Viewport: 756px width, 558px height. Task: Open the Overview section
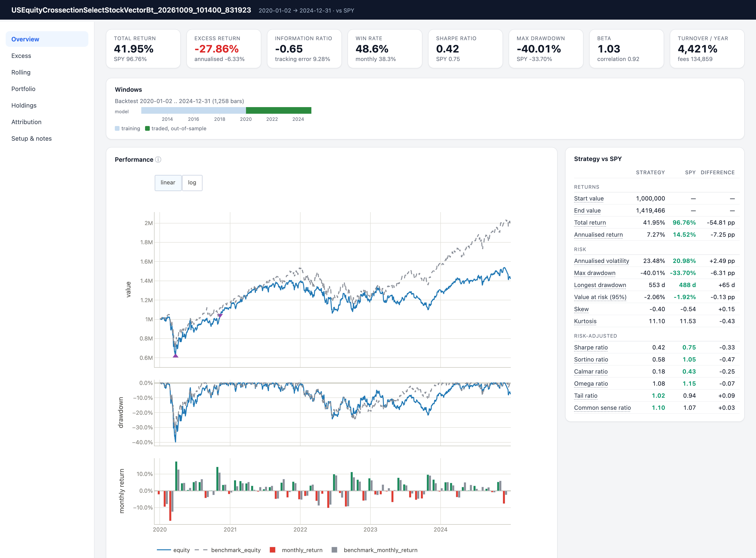(47, 39)
